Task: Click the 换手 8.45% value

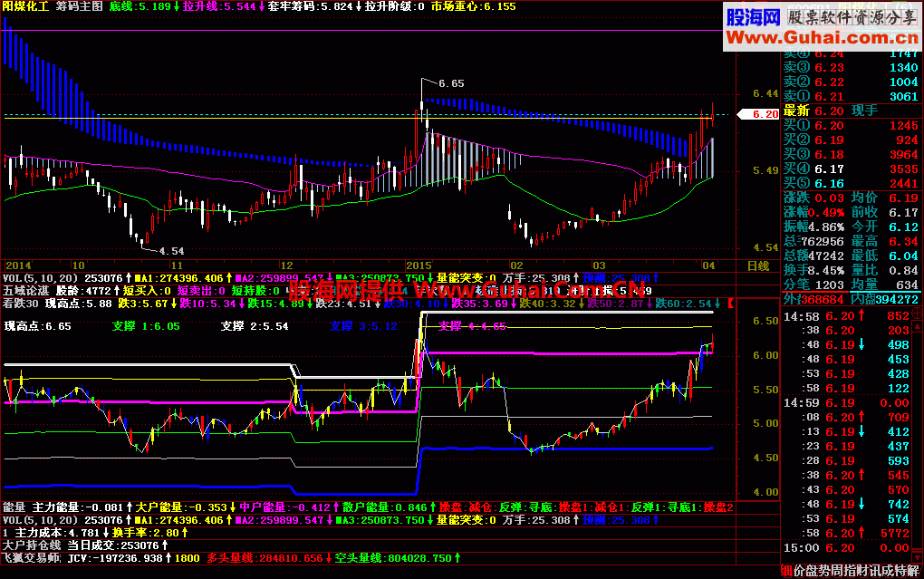Action: 825,270
